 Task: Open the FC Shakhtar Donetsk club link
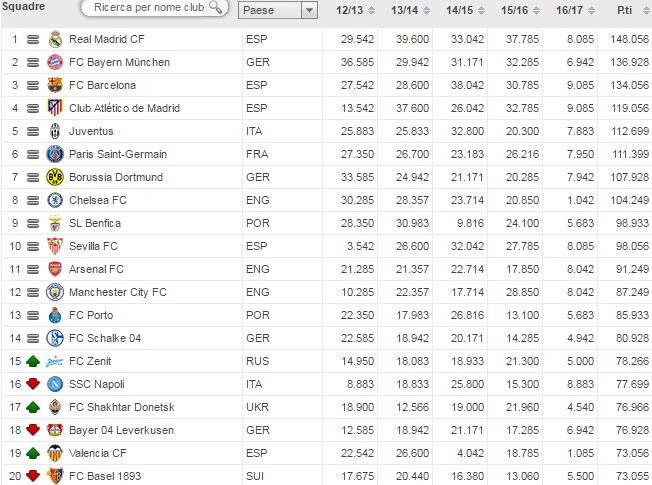click(121, 407)
